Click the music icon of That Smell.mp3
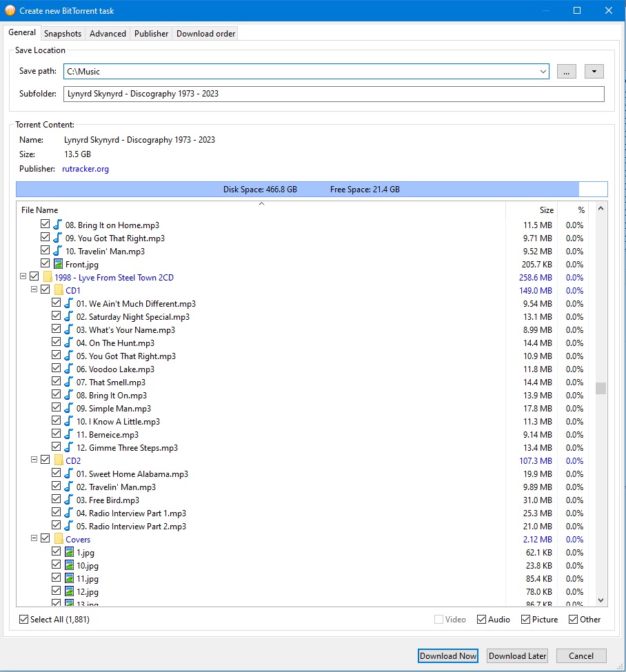626x672 pixels. pos(69,381)
